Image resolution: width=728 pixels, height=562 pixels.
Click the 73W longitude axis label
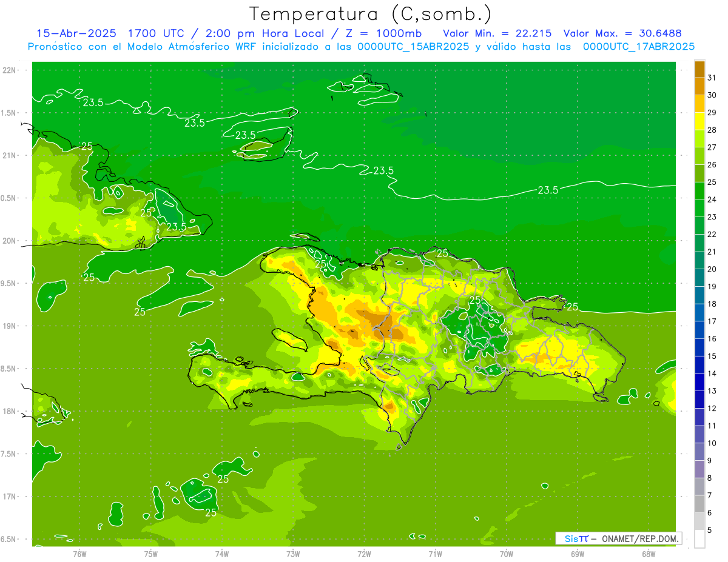[x=293, y=554]
